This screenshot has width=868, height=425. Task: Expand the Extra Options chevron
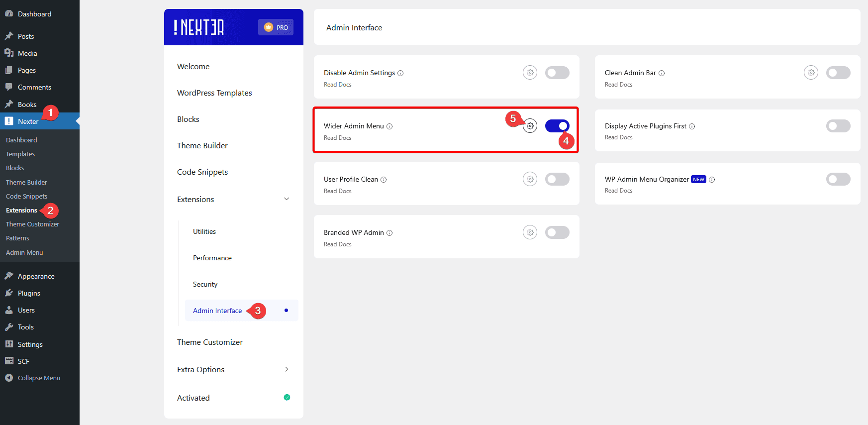[287, 369]
